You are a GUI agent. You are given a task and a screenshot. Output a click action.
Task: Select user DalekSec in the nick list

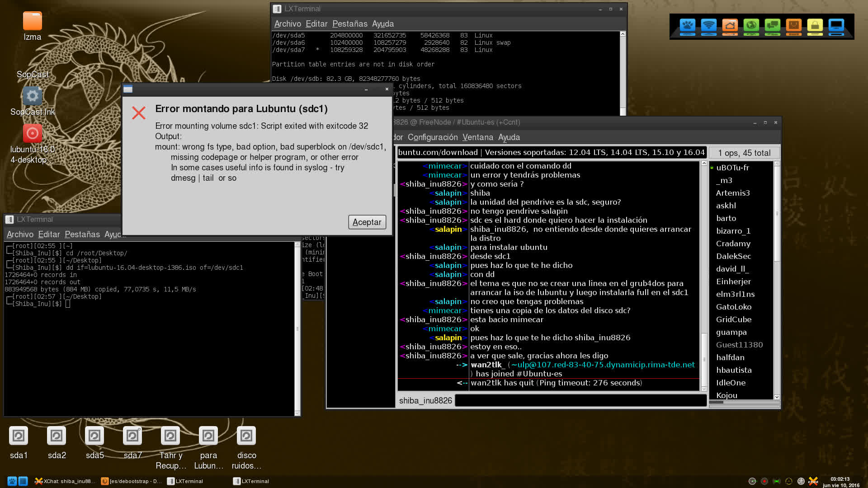[x=733, y=256]
